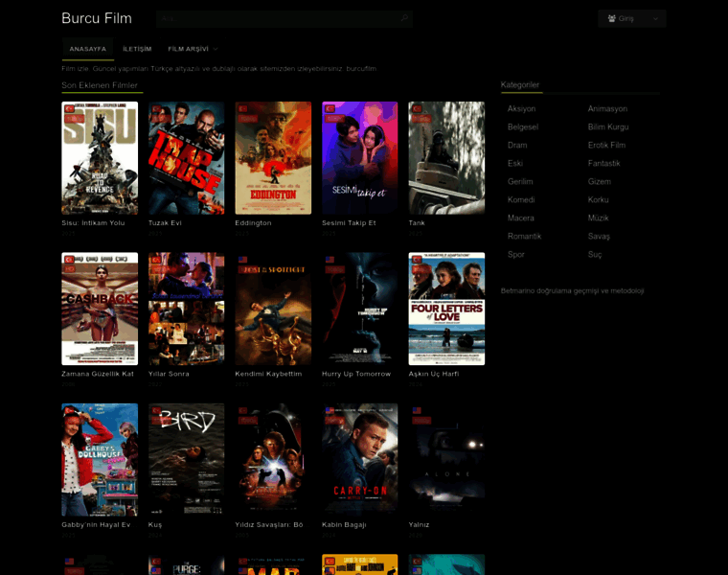This screenshot has height=575, width=728.
Task: Select the Dram category
Action: (517, 145)
